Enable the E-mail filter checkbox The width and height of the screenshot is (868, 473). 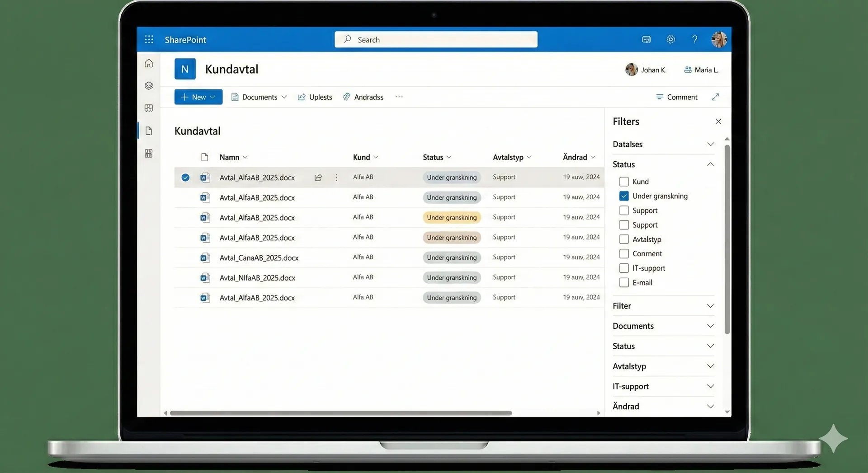pos(624,283)
